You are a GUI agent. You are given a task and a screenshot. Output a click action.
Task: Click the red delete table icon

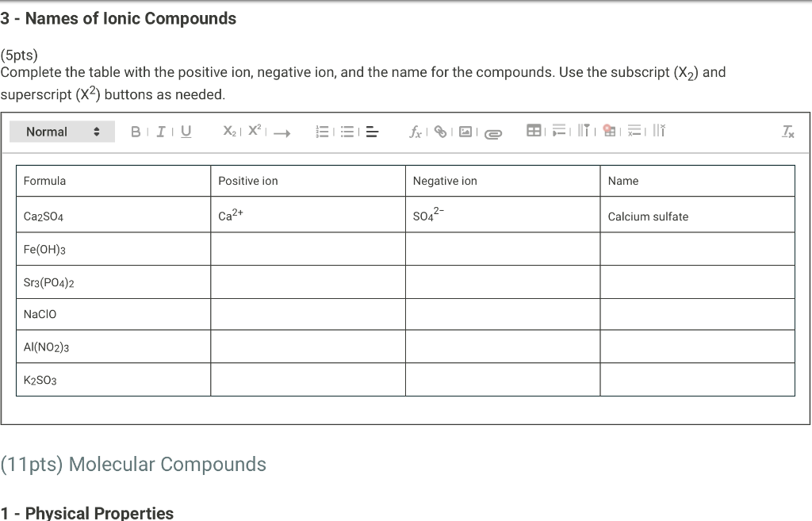[x=610, y=132]
